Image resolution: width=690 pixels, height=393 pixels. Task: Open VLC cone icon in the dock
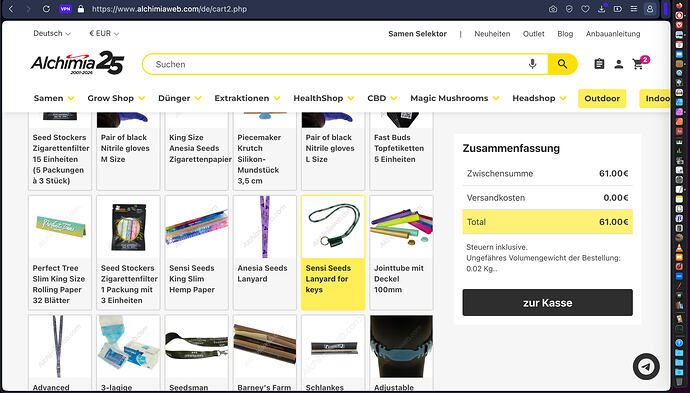(x=679, y=248)
